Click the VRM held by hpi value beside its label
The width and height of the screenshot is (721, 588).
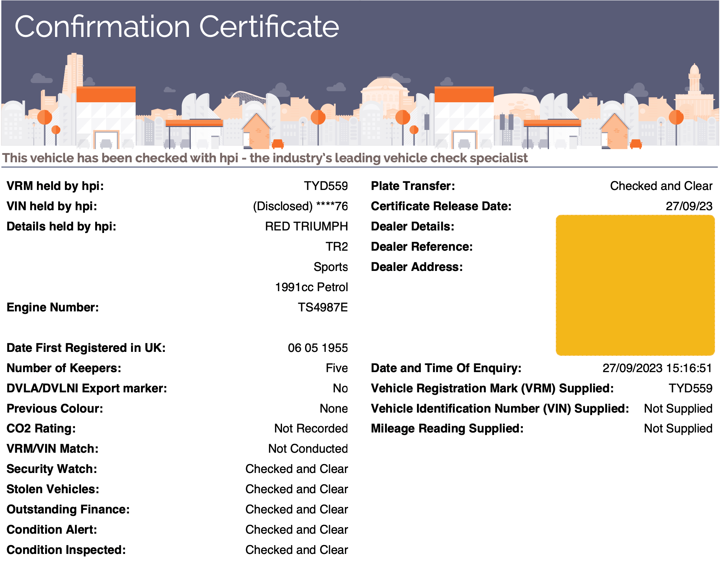click(326, 186)
